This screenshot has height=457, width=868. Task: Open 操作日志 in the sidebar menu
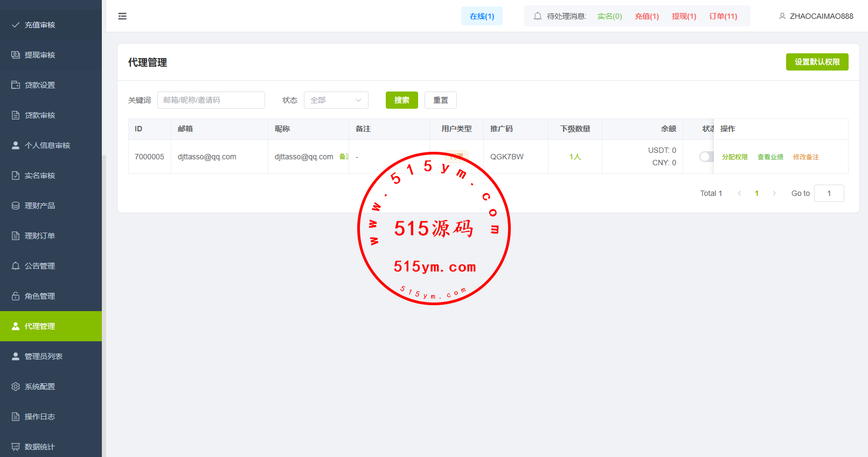[x=40, y=417]
